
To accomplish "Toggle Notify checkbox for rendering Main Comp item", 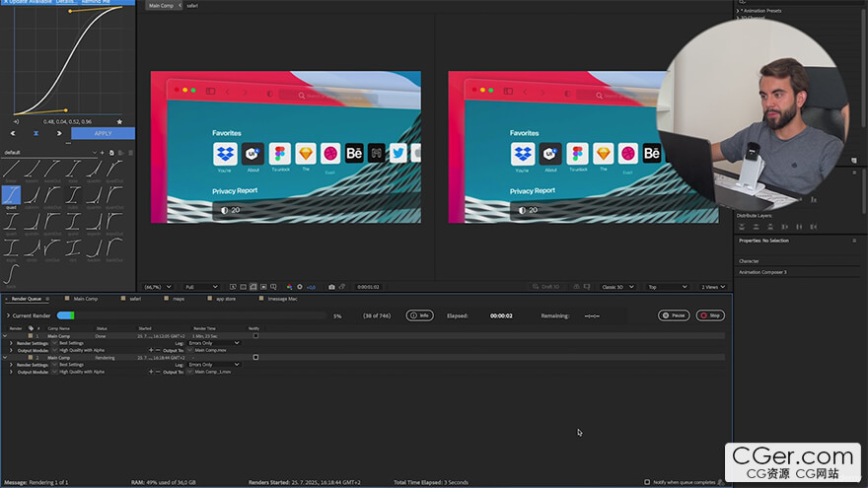I will (255, 357).
